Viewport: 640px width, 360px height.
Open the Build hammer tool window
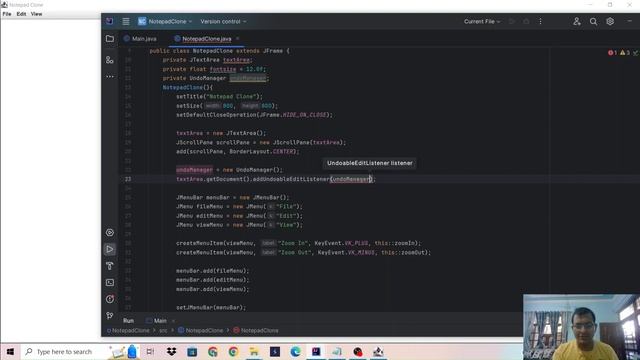[110, 266]
